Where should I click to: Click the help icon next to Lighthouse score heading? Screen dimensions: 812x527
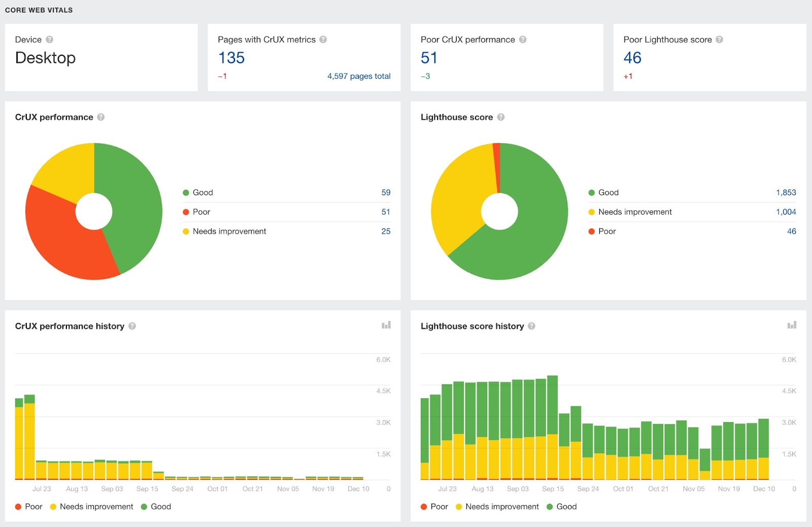(500, 117)
